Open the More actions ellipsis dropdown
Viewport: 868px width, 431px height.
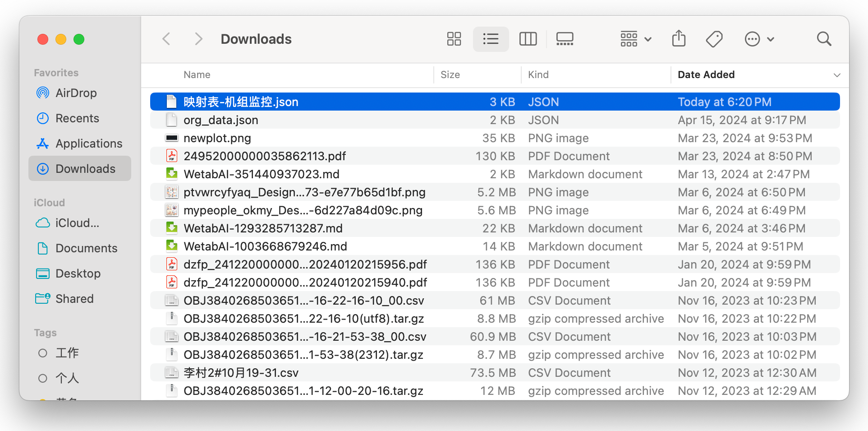tap(759, 39)
